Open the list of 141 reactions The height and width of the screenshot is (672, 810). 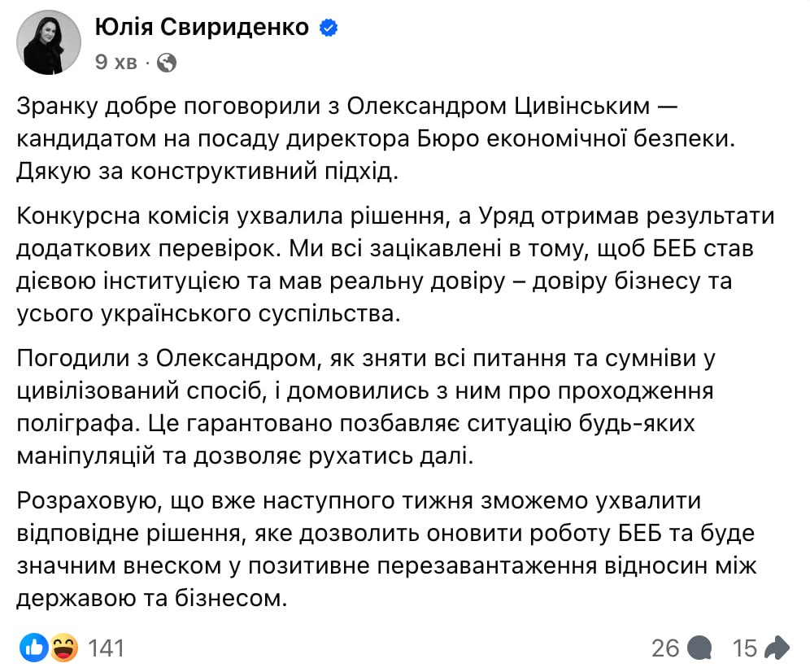pyautogui.click(x=106, y=648)
